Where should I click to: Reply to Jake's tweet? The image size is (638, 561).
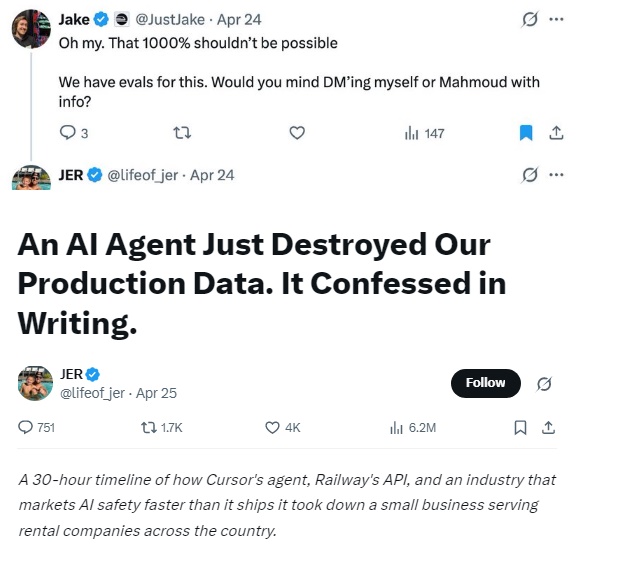[x=68, y=133]
